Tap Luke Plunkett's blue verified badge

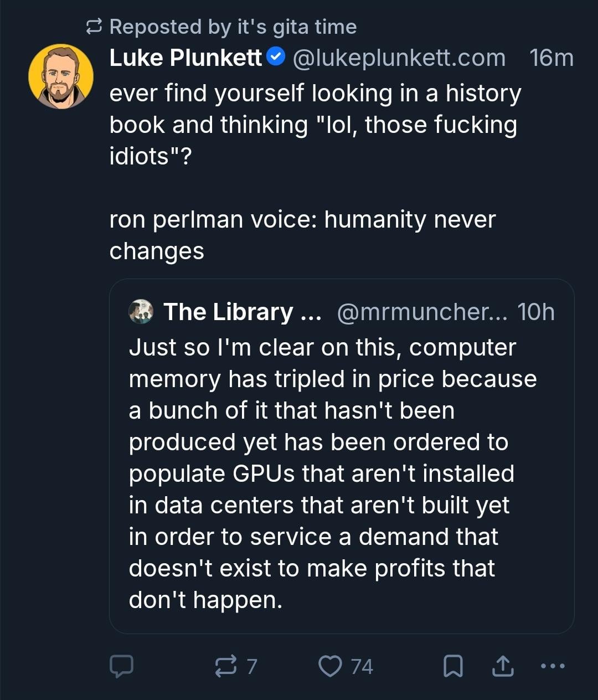click(276, 57)
